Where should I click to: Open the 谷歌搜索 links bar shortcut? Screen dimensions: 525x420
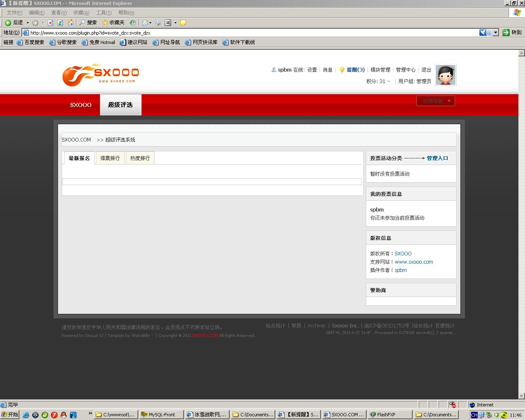(x=63, y=42)
